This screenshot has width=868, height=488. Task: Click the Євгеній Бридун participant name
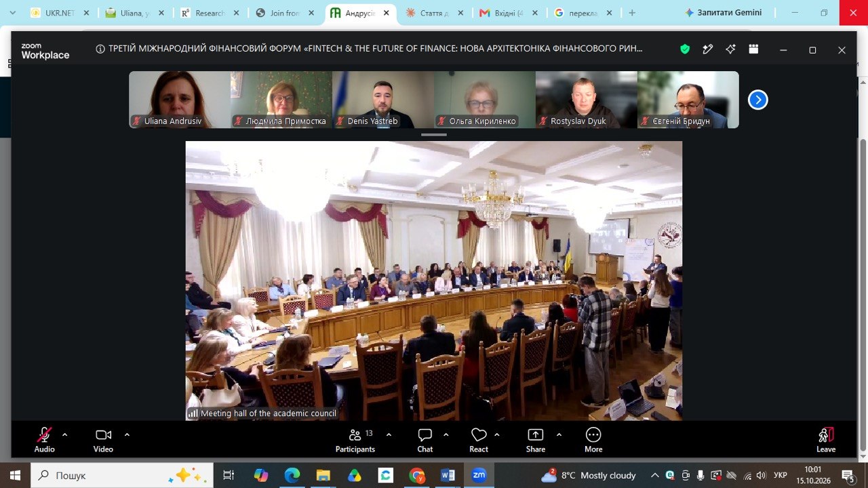click(681, 121)
